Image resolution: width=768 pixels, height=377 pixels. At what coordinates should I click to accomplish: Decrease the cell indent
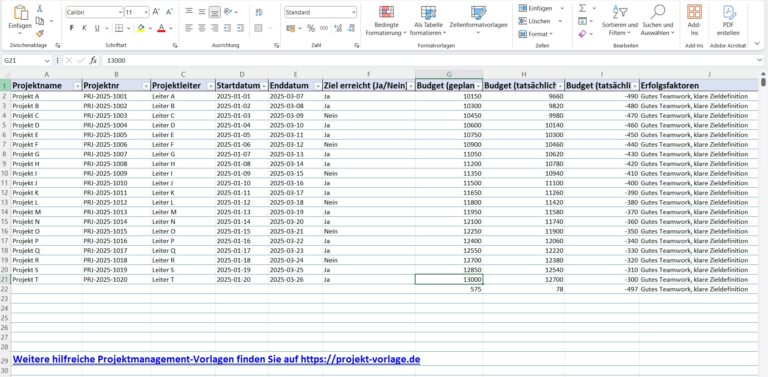point(228,28)
